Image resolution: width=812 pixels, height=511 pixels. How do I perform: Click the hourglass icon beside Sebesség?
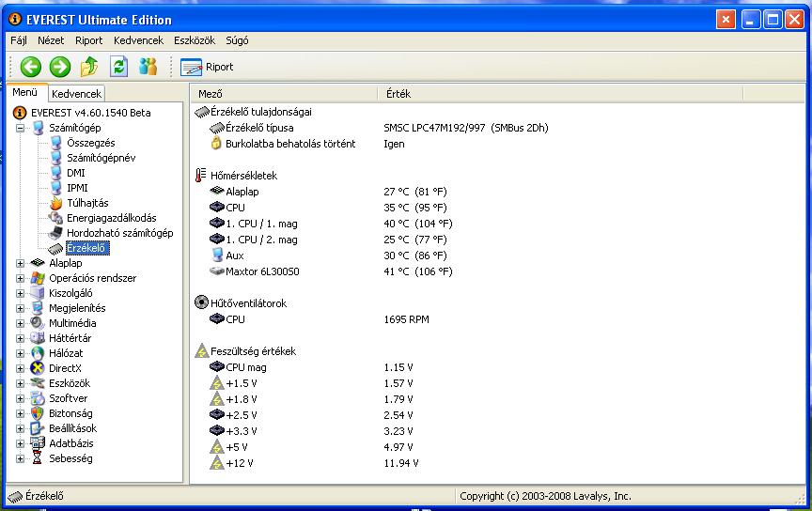[x=38, y=458]
